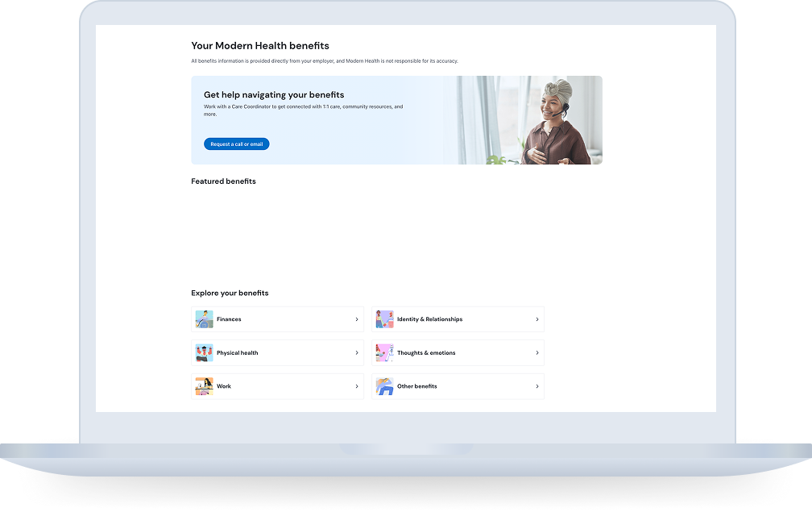Click the Explore your benefits heading
The image size is (812, 512).
(230, 293)
